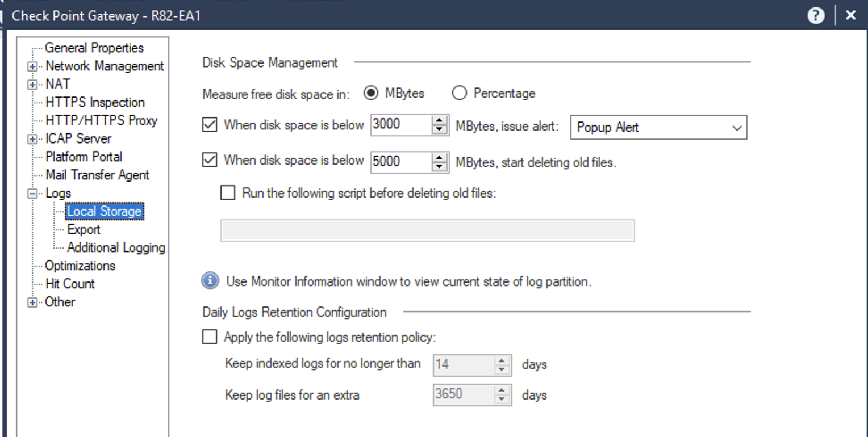Select Additional Logging under Logs

116,248
